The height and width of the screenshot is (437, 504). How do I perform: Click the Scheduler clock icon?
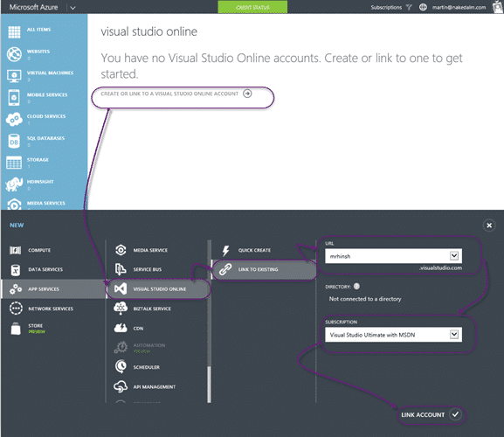[x=121, y=366]
